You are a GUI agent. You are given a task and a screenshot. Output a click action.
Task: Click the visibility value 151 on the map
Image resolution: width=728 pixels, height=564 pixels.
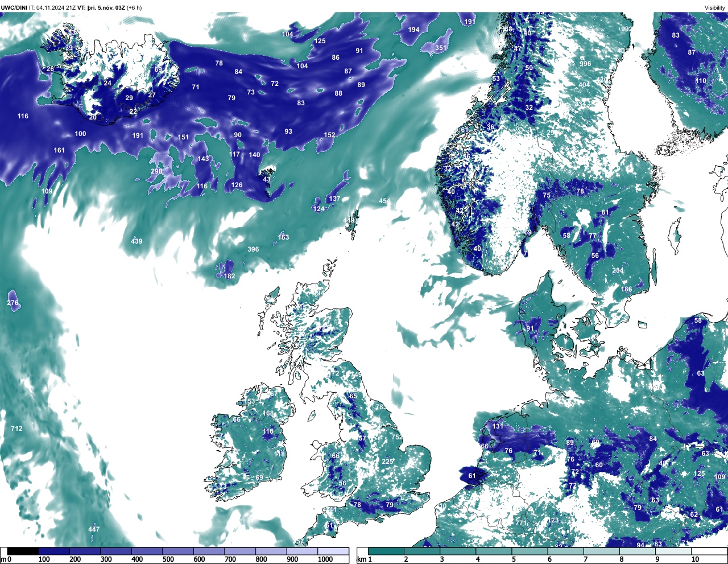click(x=183, y=137)
